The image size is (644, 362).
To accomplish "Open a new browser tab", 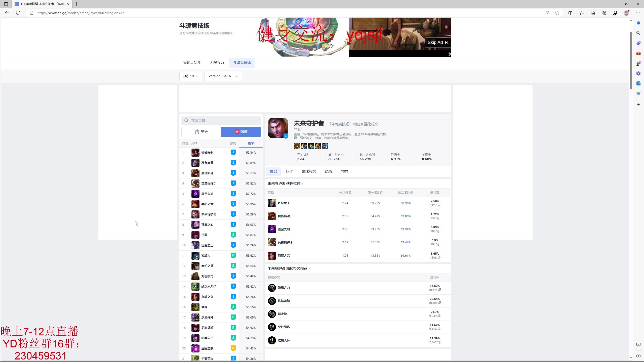I will (77, 4).
